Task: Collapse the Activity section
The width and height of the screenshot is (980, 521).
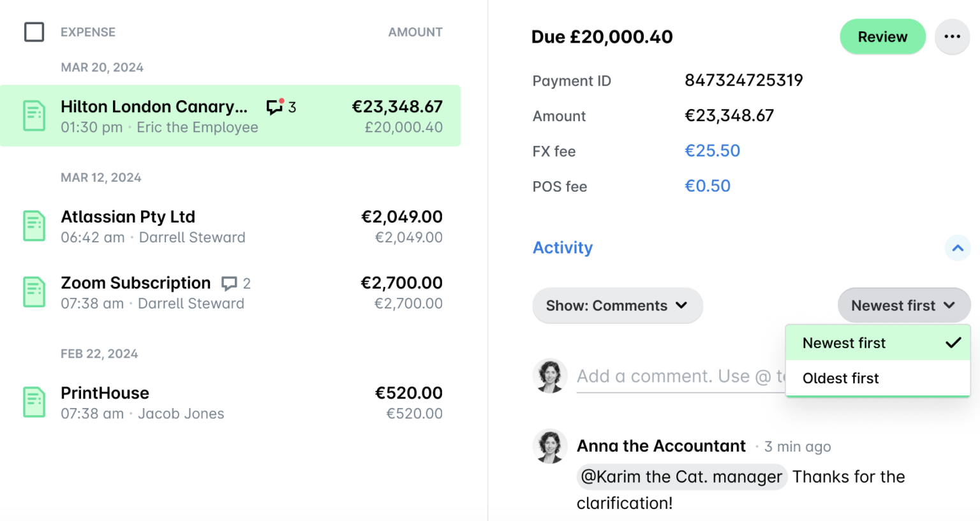Action: point(957,248)
